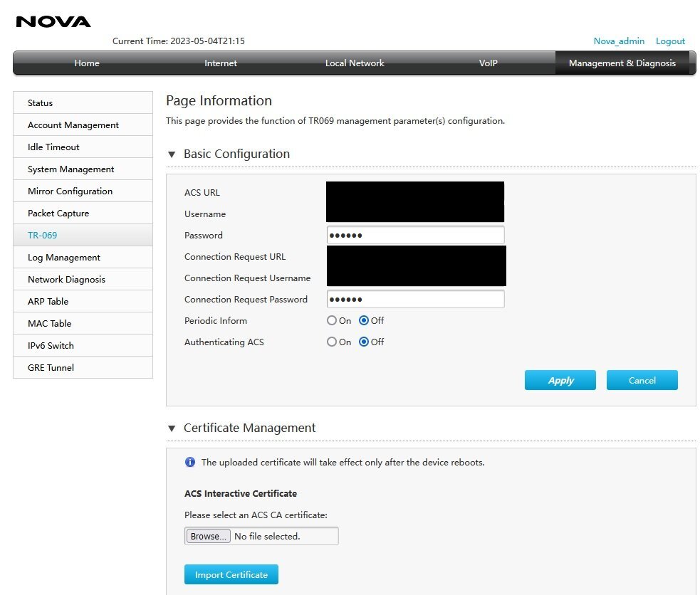The height and width of the screenshot is (595, 700).
Task: Click Browse to choose a certificate file
Action: 208,536
